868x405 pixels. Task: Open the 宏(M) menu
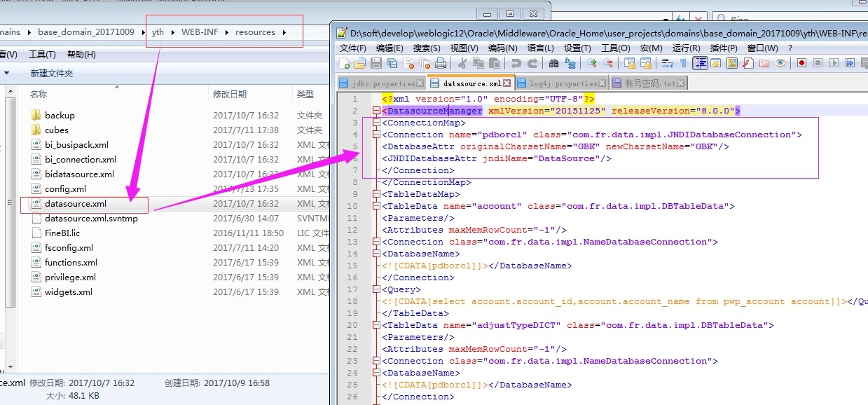(x=650, y=48)
